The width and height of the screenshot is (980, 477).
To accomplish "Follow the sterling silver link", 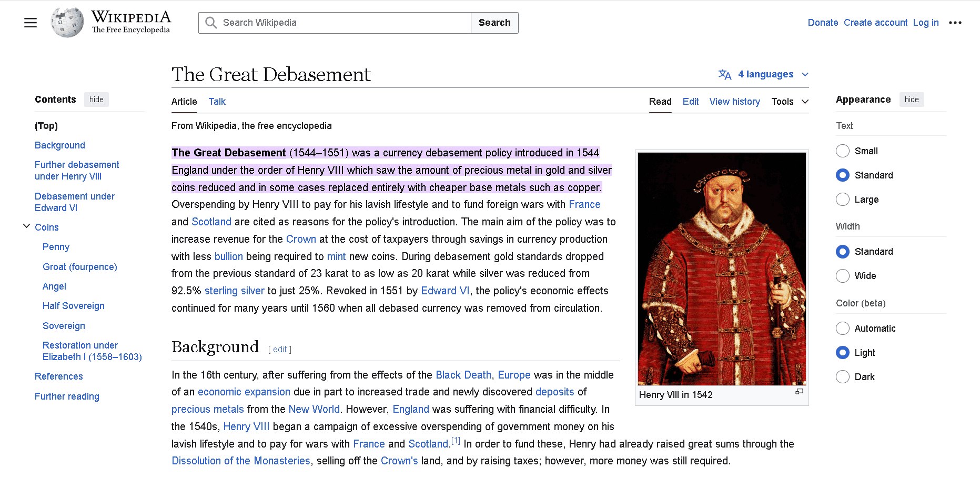I will coord(235,291).
